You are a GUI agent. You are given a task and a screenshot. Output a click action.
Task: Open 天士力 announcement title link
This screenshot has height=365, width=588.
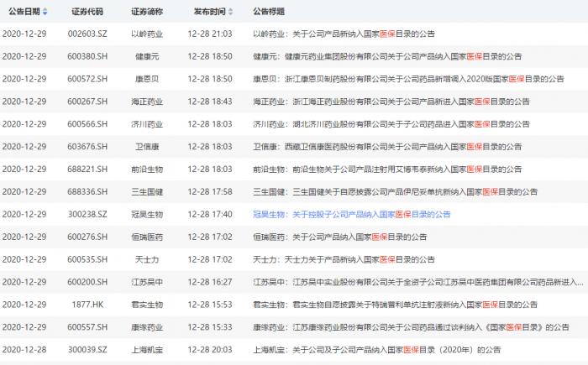pyautogui.click(x=344, y=259)
